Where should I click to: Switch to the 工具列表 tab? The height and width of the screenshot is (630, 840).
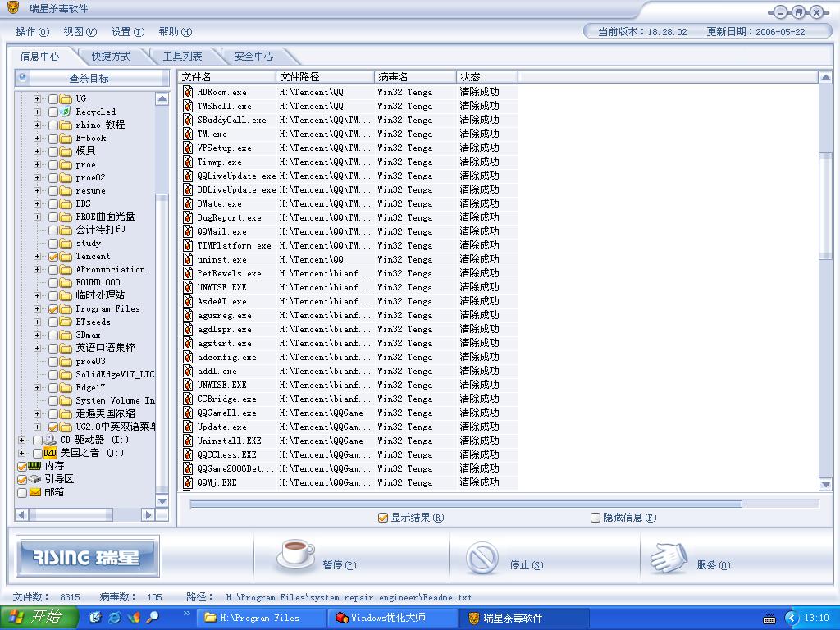(182, 57)
